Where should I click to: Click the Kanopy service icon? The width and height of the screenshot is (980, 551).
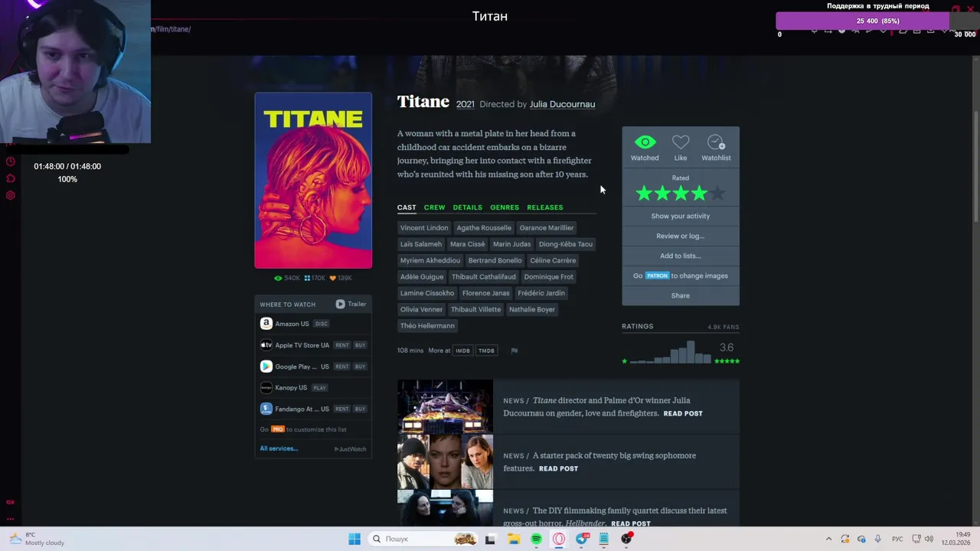(266, 388)
